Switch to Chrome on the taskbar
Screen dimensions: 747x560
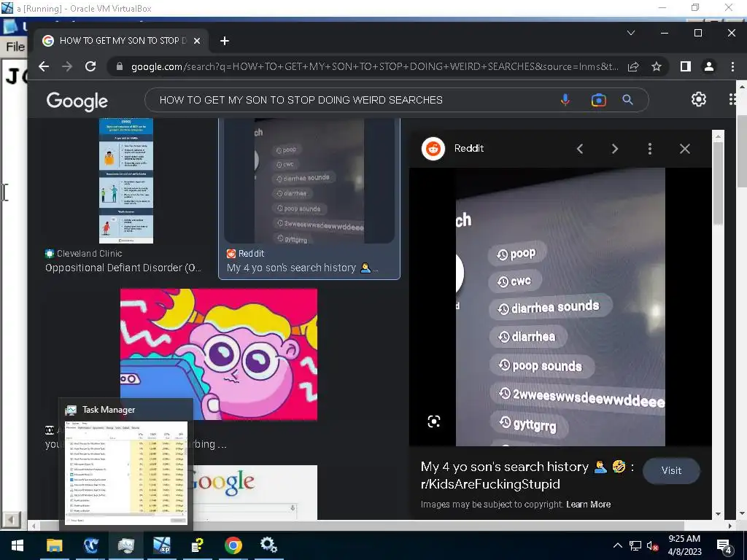coord(233,545)
